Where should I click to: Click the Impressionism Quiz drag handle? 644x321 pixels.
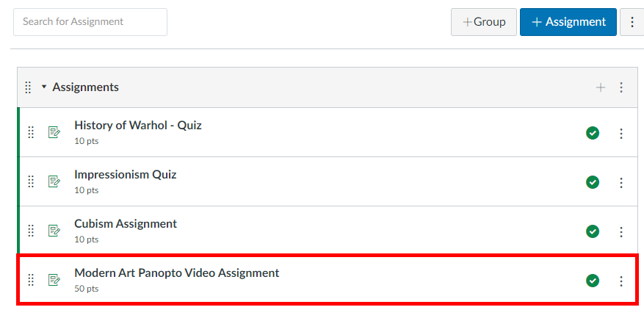point(31,181)
